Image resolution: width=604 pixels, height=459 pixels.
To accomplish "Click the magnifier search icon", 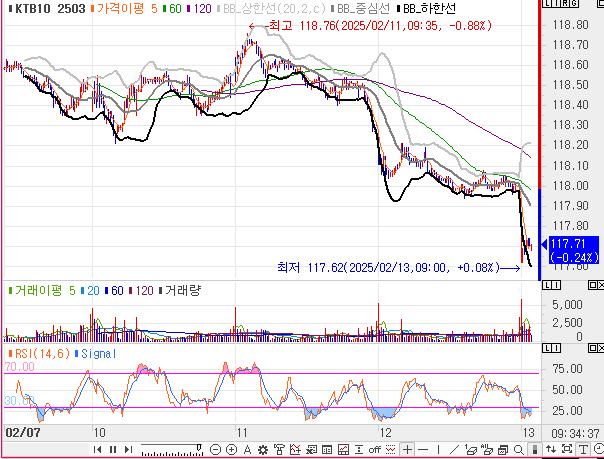I will click(x=519, y=450).
